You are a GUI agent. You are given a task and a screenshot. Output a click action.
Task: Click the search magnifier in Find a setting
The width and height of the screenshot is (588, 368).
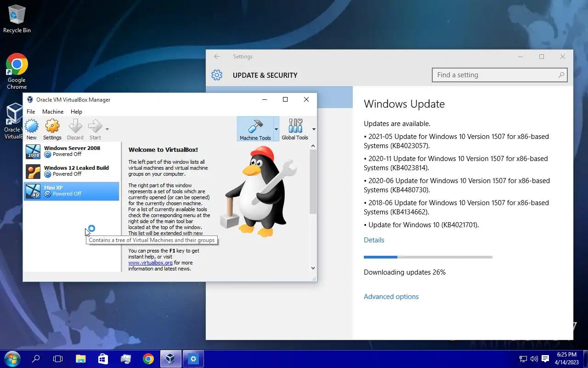(x=561, y=75)
